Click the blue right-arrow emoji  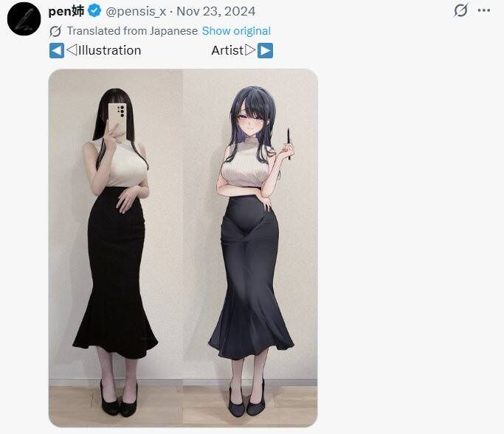(265, 50)
